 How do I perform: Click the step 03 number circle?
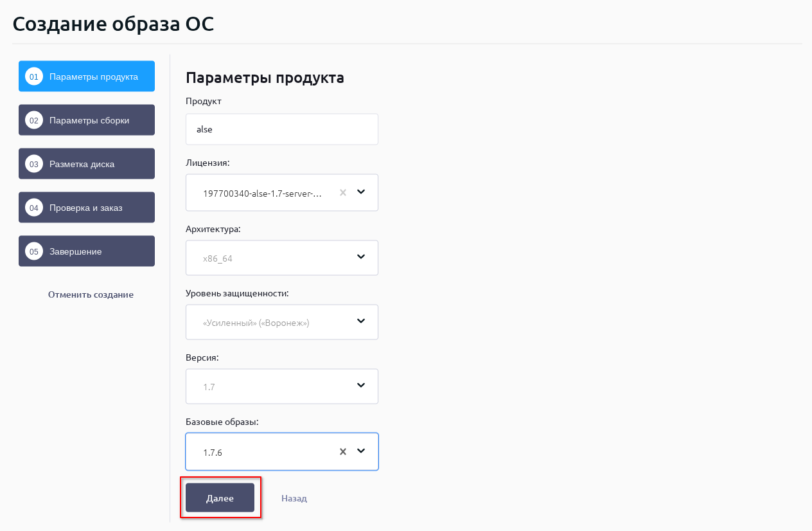pos(34,164)
